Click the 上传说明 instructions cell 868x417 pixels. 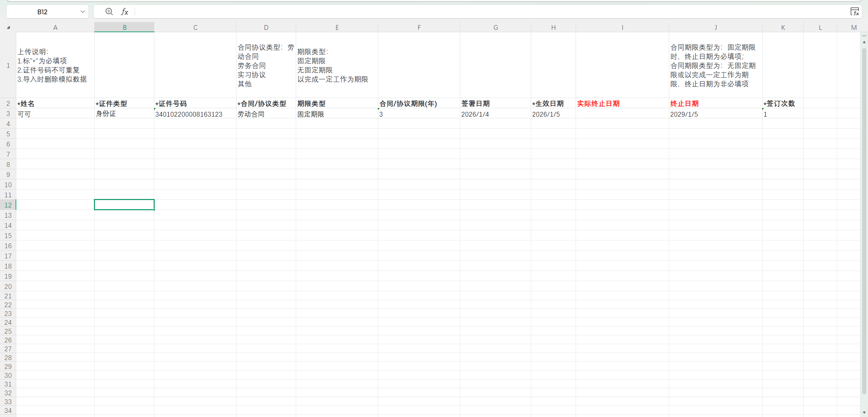point(55,65)
